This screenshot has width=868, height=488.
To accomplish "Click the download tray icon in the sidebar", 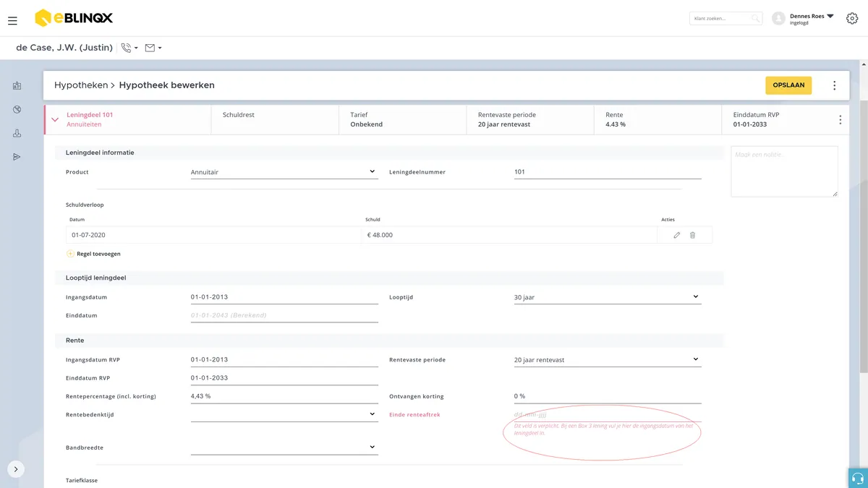I will [17, 134].
